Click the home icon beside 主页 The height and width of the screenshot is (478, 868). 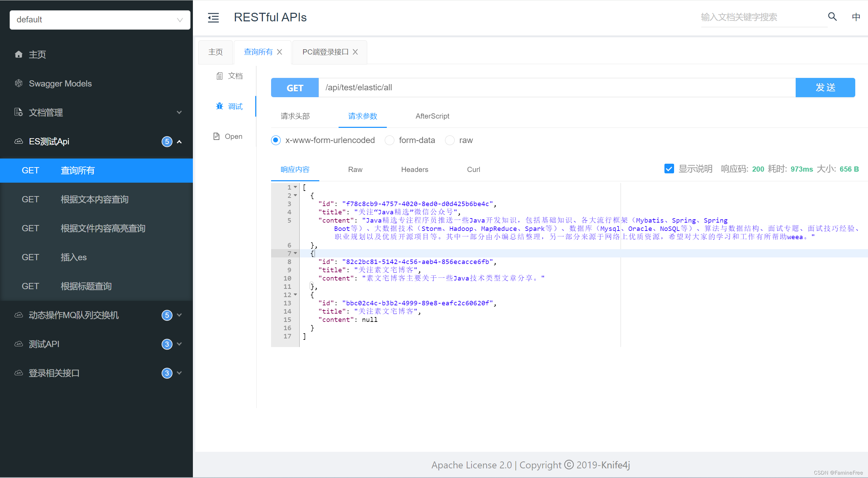[x=19, y=54]
